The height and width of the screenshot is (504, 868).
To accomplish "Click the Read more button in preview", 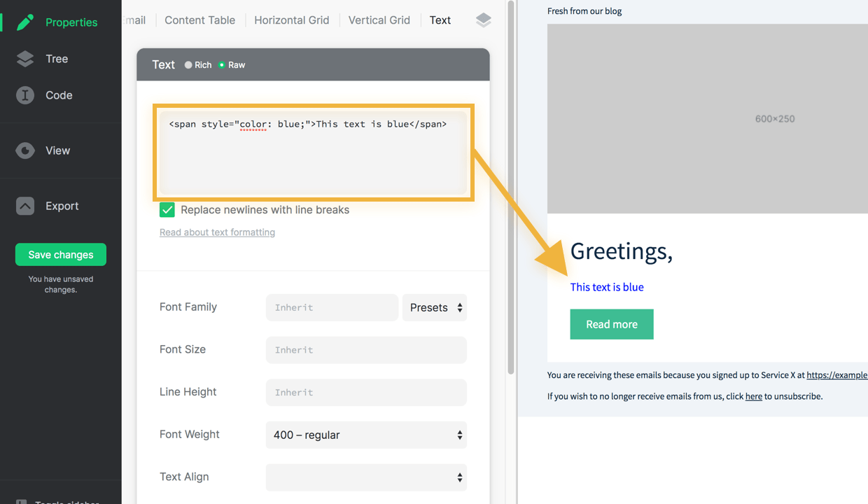I will [612, 324].
